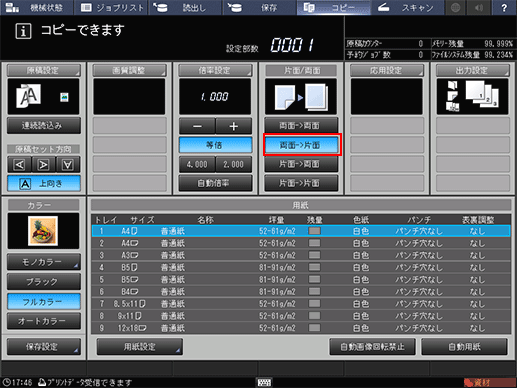Image resolution: width=517 pixels, height=388 pixels.
Task: Select 片面->片面 mode
Action: (x=301, y=183)
